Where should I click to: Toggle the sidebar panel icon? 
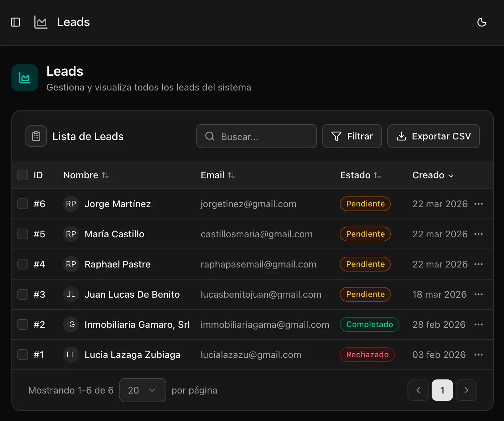pyautogui.click(x=15, y=22)
